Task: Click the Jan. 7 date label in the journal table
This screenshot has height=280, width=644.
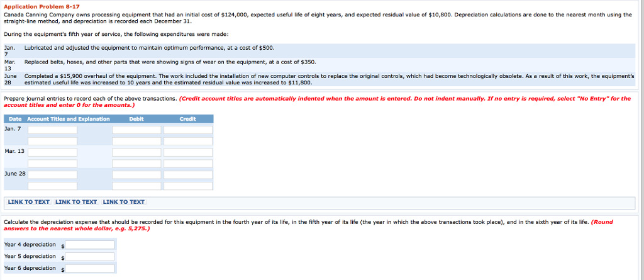Action: click(13, 129)
